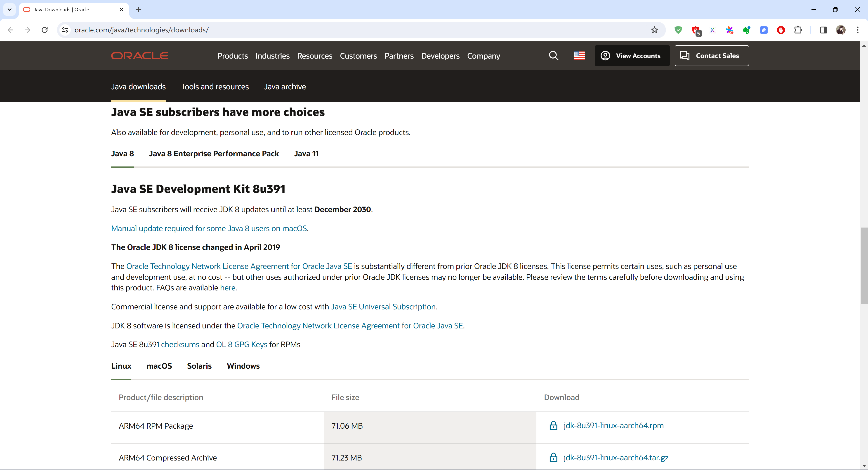
Task: Switch to Java archive tab
Action: click(285, 87)
